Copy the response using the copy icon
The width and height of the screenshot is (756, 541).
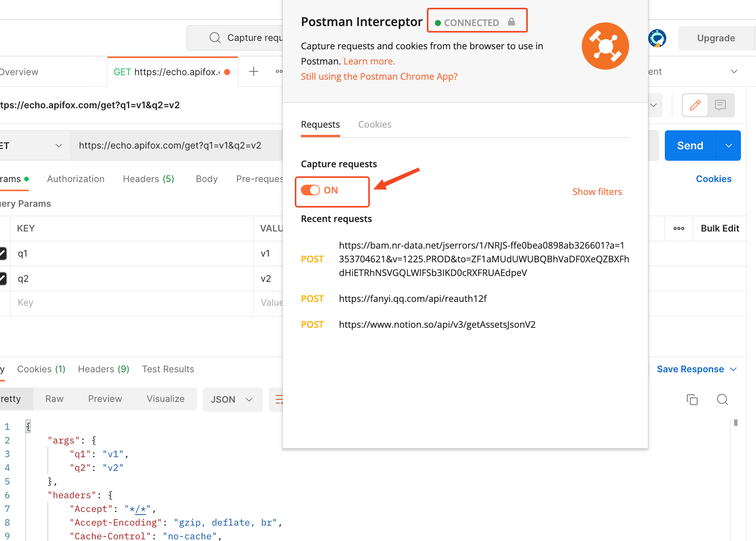point(692,399)
